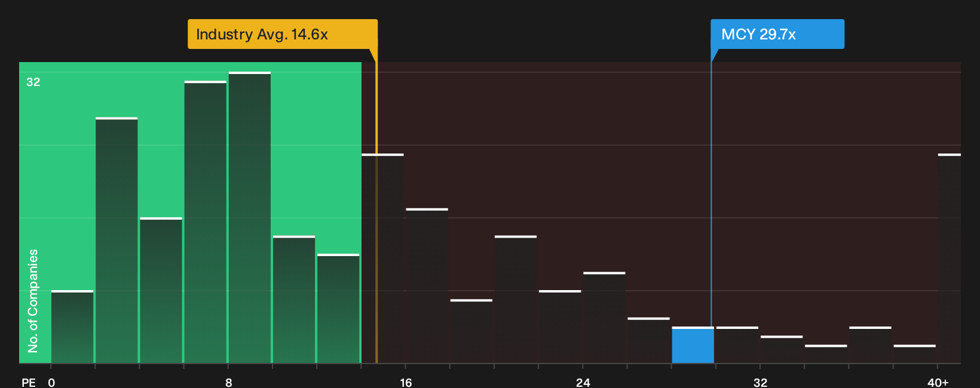Select the dark bar starting at PE 16
The image size is (980, 388).
click(x=427, y=286)
